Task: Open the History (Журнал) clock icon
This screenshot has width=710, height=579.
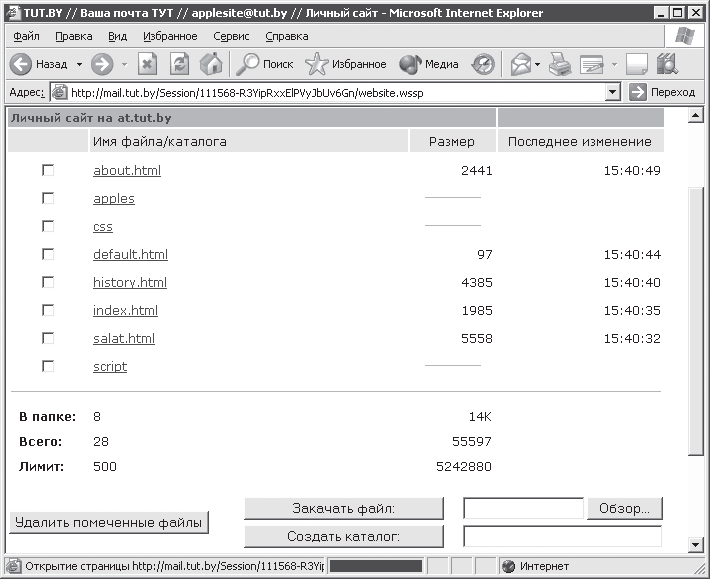Action: (x=483, y=64)
